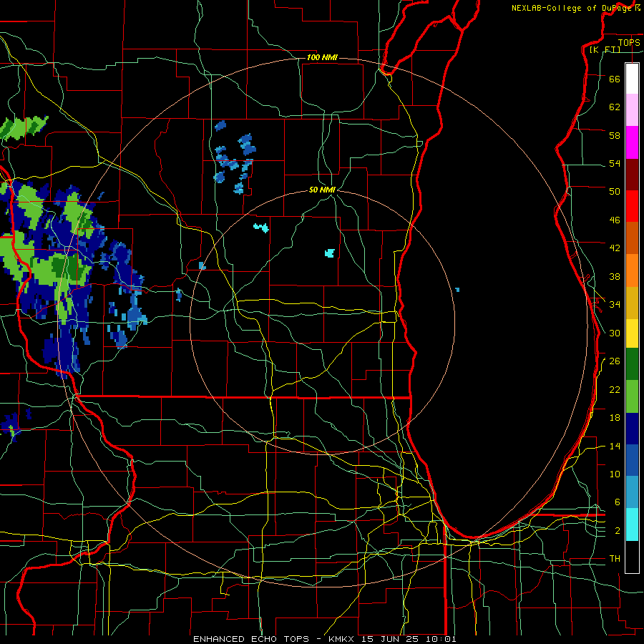The width and height of the screenshot is (644, 644).
Task: Click the "34" legend value
Action: [x=615, y=305]
